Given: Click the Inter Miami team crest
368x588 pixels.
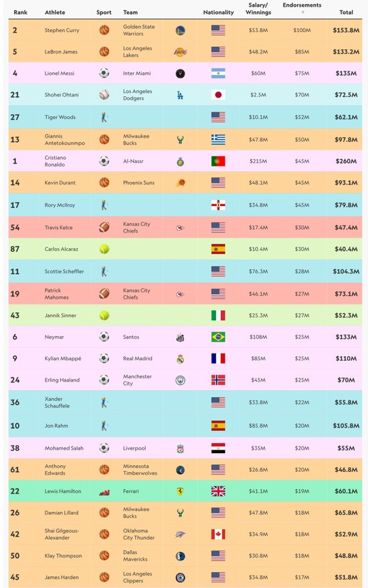Looking at the screenshot, I should click(x=180, y=73).
